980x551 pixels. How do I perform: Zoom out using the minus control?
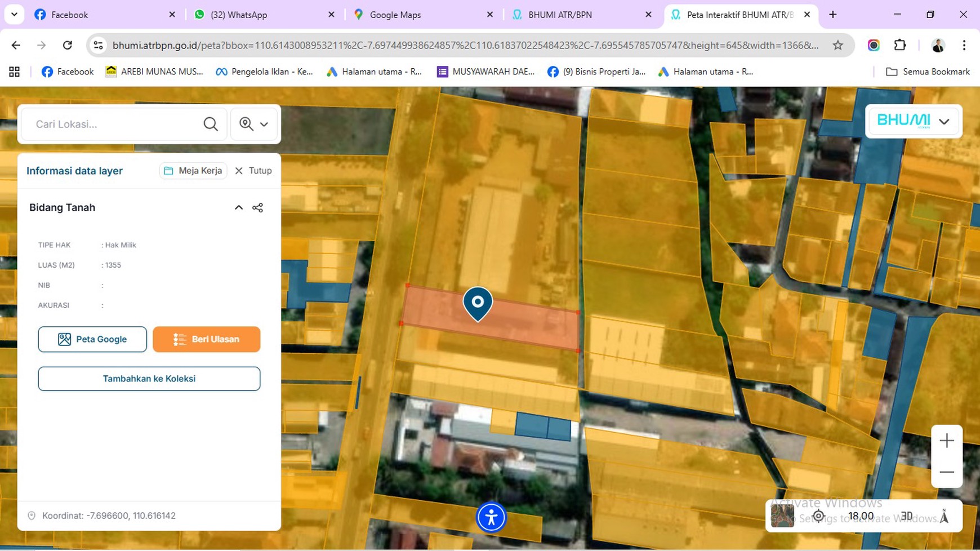point(947,473)
